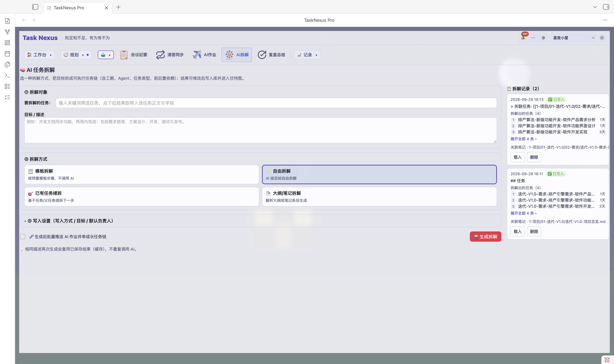Click the checklist icon at sidebar bottom

[x=8, y=97]
